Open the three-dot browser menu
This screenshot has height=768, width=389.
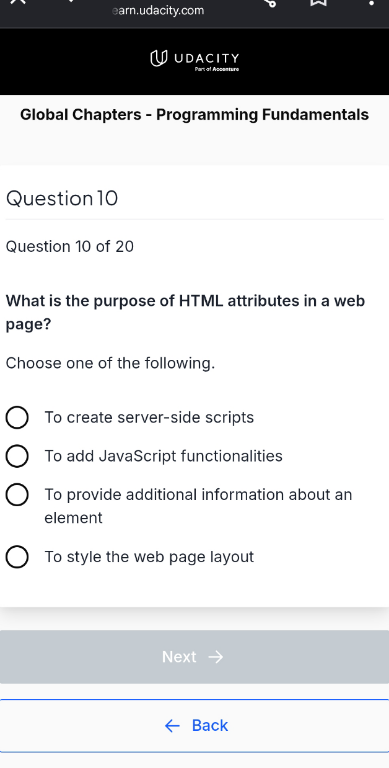pos(371,2)
